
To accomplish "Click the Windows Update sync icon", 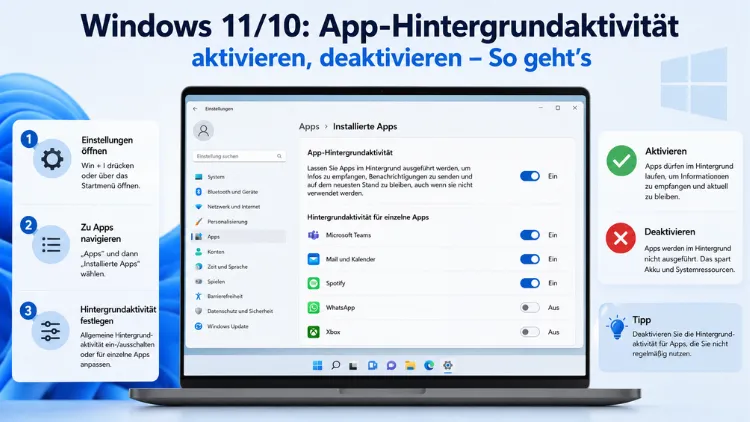I will click(x=199, y=326).
